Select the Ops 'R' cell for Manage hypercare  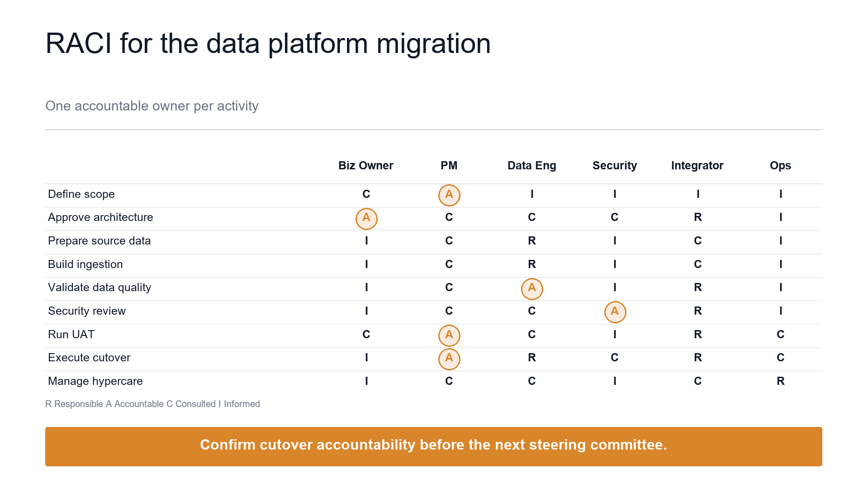tap(781, 381)
